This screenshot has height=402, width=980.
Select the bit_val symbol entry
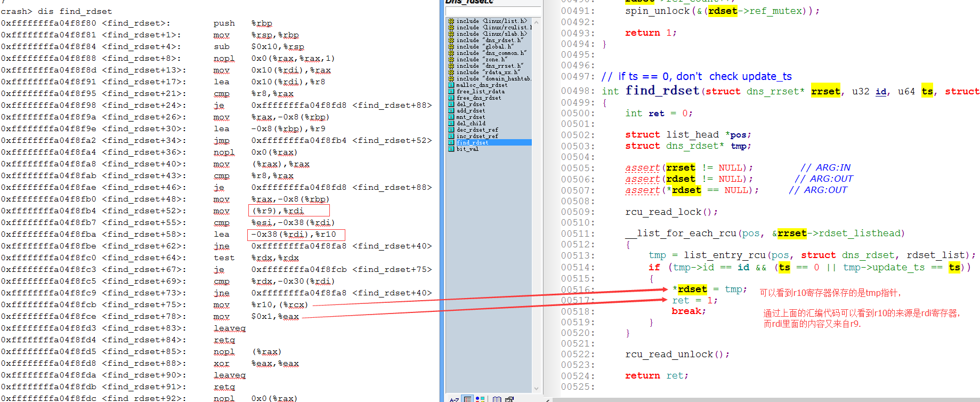click(467, 149)
